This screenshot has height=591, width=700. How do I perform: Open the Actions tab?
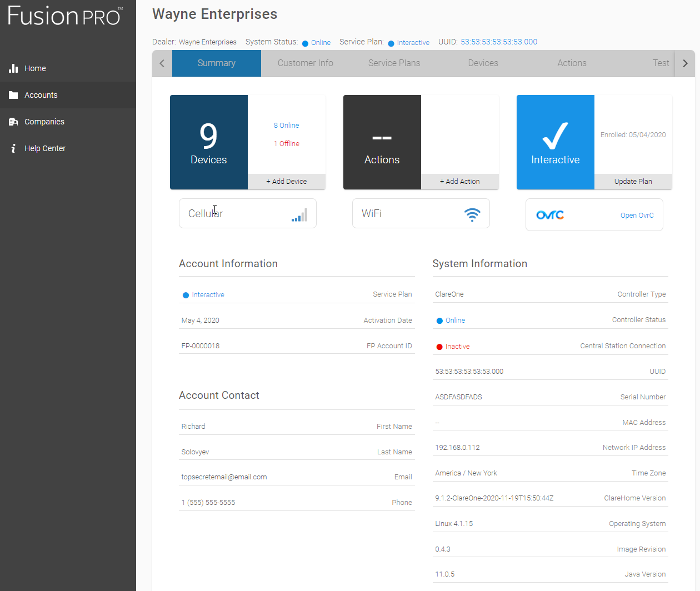pyautogui.click(x=572, y=63)
